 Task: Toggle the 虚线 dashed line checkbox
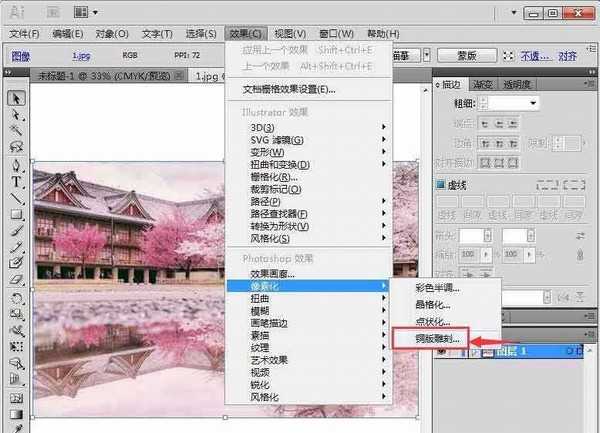click(x=440, y=185)
